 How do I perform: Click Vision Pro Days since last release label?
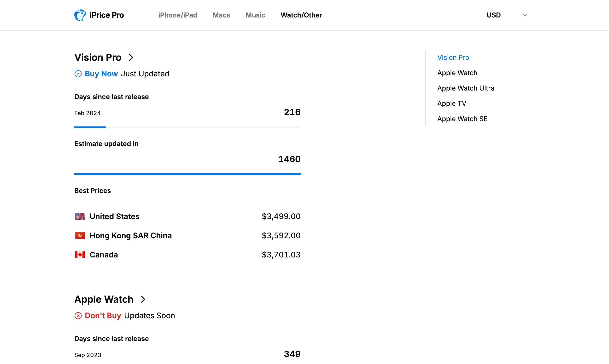pyautogui.click(x=111, y=97)
